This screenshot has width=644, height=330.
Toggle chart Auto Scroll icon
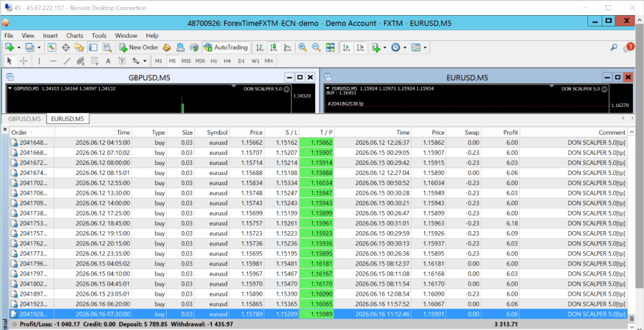coord(347,48)
